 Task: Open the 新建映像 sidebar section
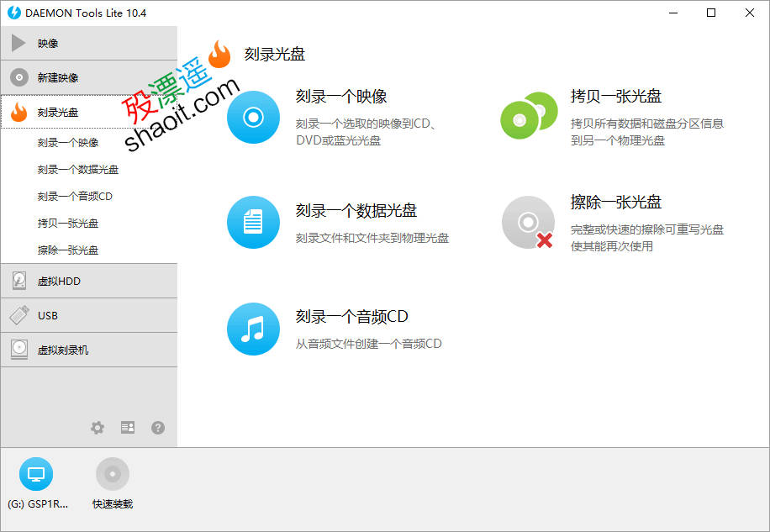tap(89, 77)
